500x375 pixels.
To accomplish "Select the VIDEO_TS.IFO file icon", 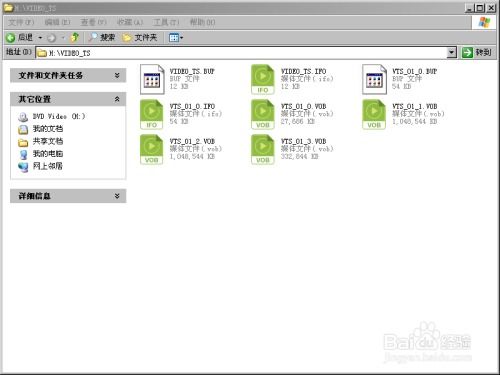I will click(x=263, y=79).
